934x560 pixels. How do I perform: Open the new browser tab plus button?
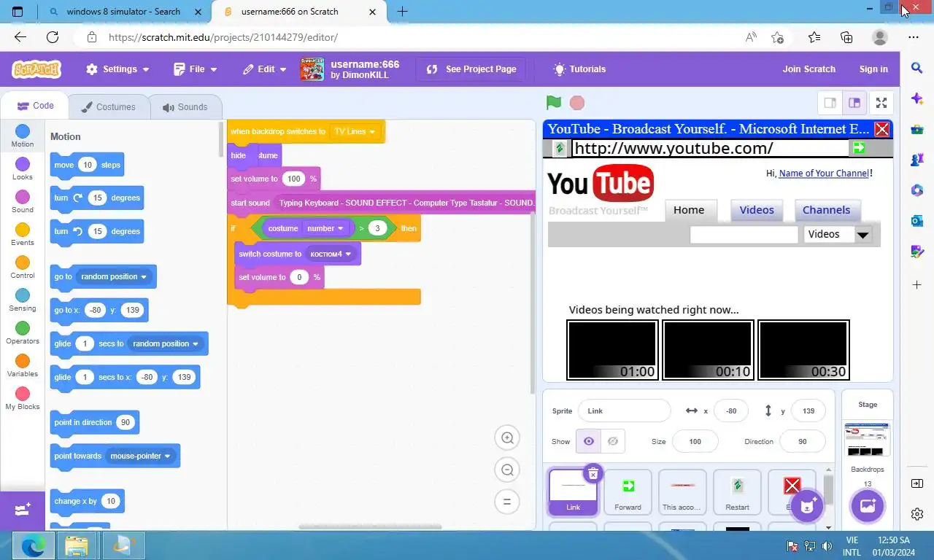coord(402,11)
